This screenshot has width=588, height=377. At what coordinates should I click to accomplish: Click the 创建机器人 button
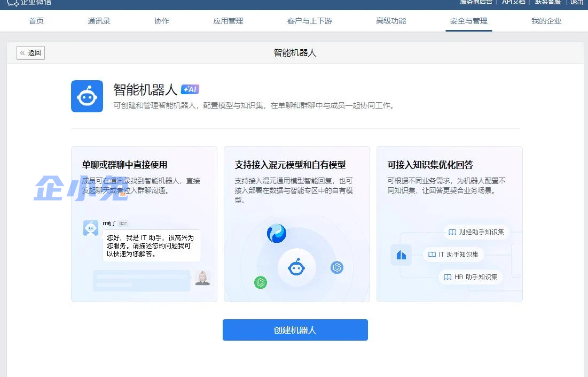(x=295, y=330)
